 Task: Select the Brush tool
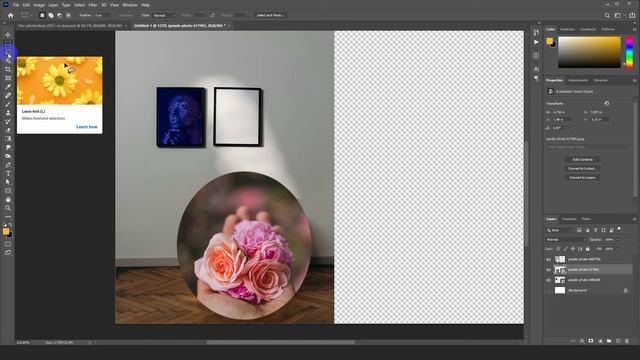[x=8, y=104]
